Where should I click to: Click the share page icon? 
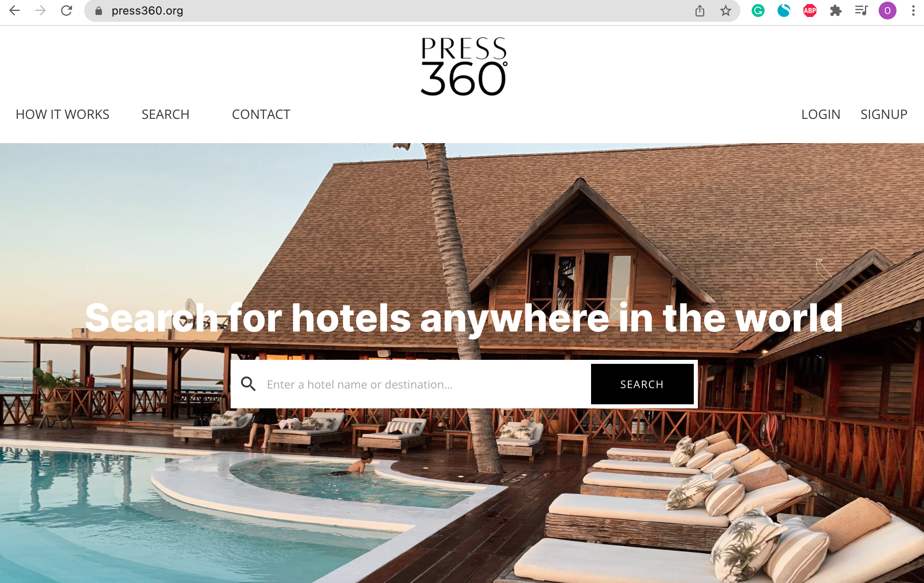tap(700, 11)
